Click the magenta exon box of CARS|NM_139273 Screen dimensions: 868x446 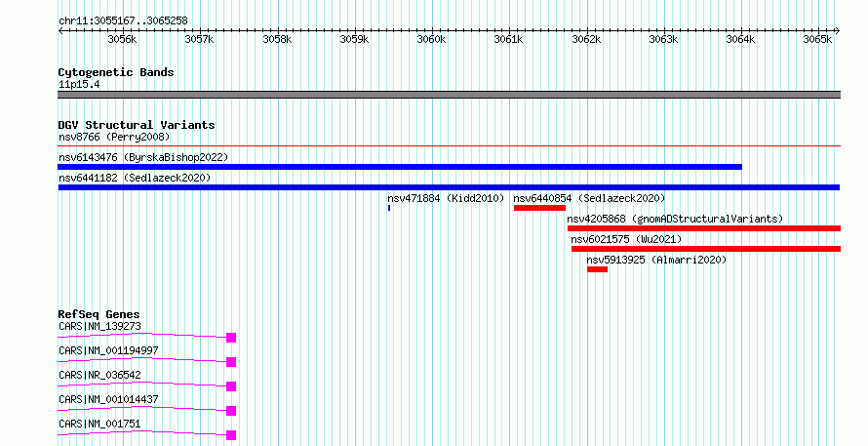[x=231, y=338]
